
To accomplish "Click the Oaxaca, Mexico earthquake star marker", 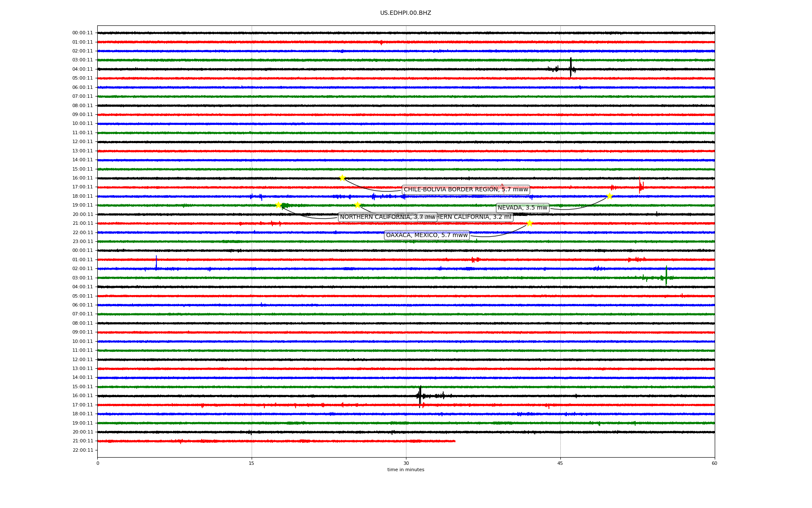I will pos(529,224).
